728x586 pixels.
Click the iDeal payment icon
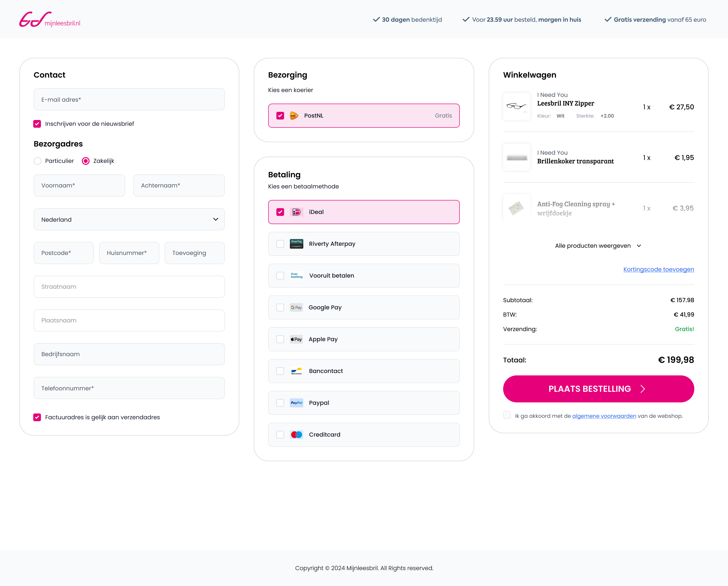click(296, 212)
